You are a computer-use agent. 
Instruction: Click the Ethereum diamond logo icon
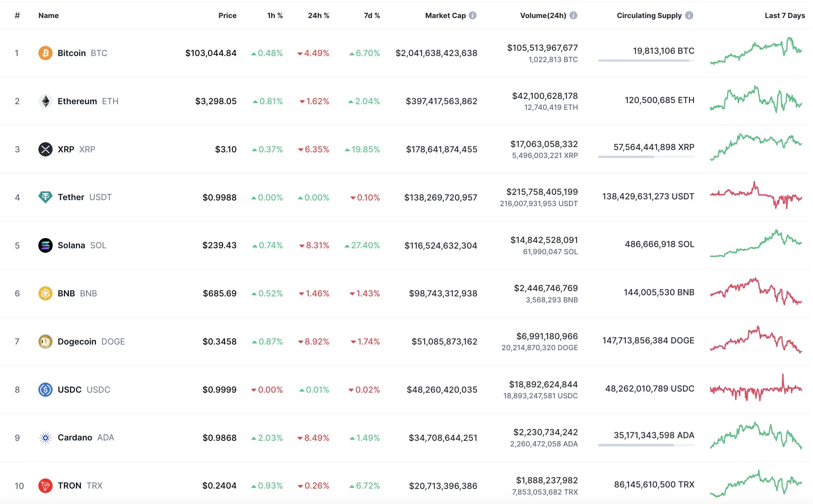[x=46, y=101]
